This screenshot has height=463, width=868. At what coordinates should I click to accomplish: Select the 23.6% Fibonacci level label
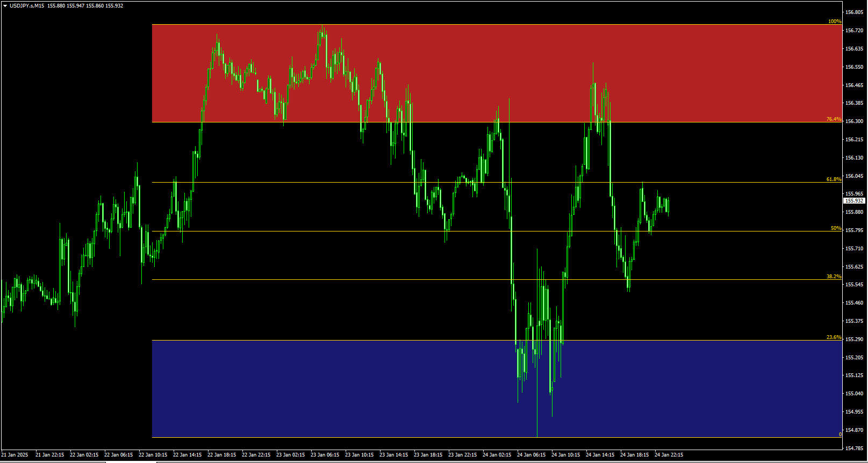834,337
